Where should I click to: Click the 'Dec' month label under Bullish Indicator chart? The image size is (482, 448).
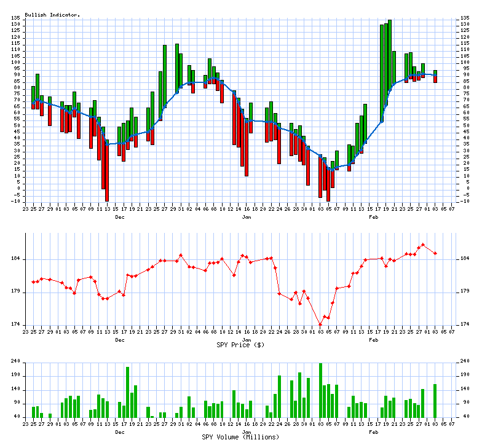(x=119, y=217)
